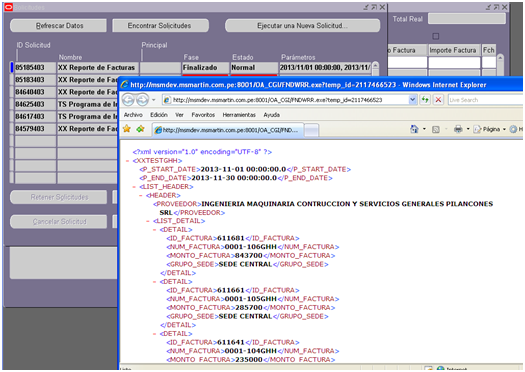Click MONTO_FACTURA value 285700

[249, 308]
